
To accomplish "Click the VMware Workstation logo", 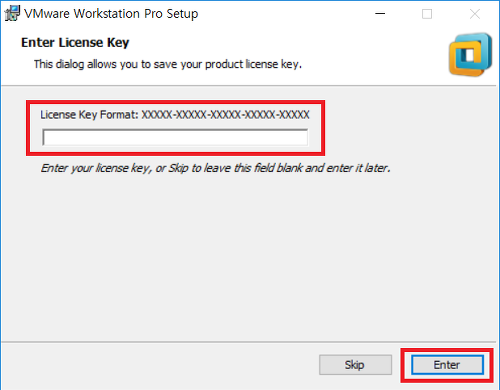I will pos(470,54).
